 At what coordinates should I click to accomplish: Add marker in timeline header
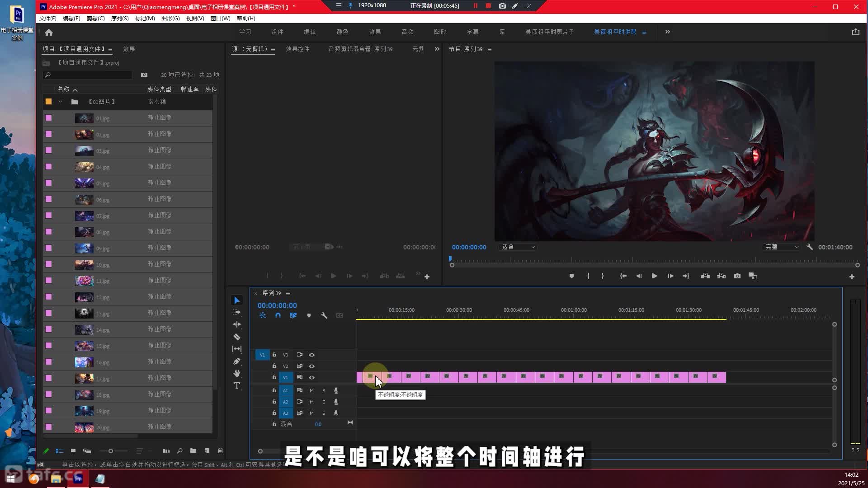click(x=309, y=315)
